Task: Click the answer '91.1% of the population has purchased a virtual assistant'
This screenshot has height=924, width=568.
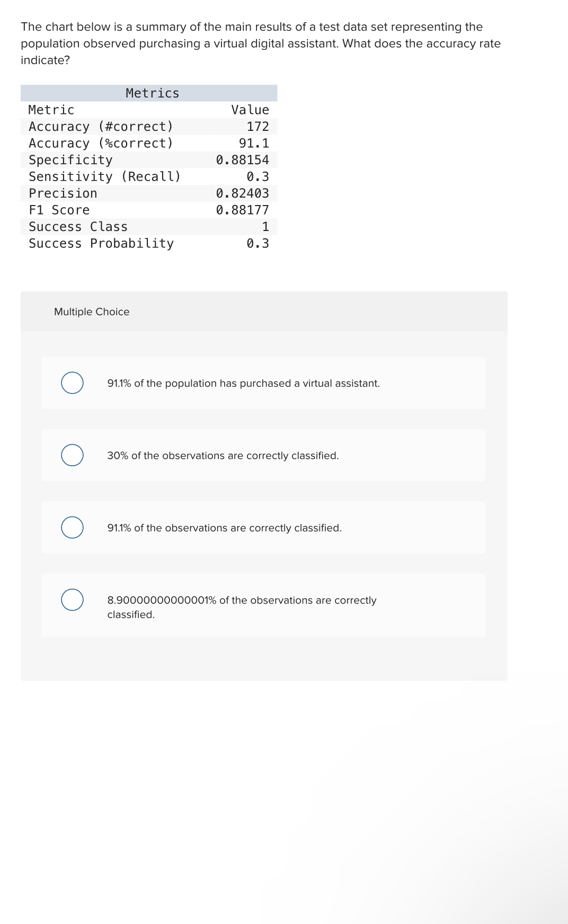Action: coord(243,383)
